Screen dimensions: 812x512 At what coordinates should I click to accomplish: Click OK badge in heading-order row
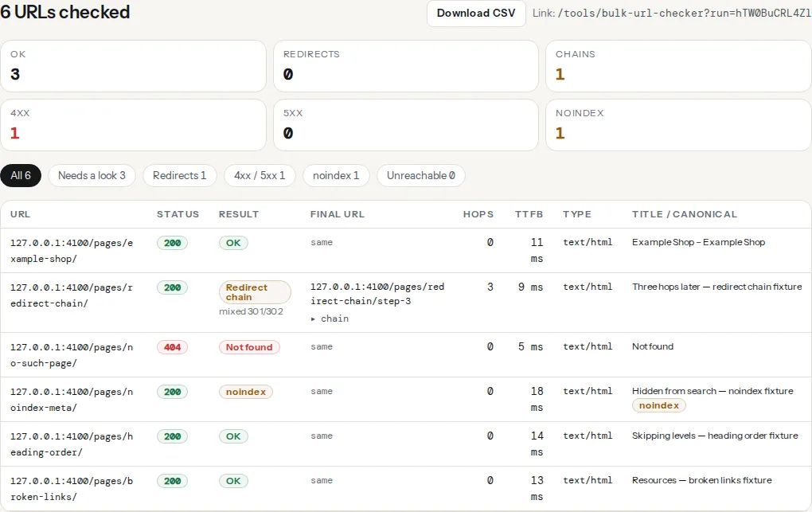tap(233, 436)
